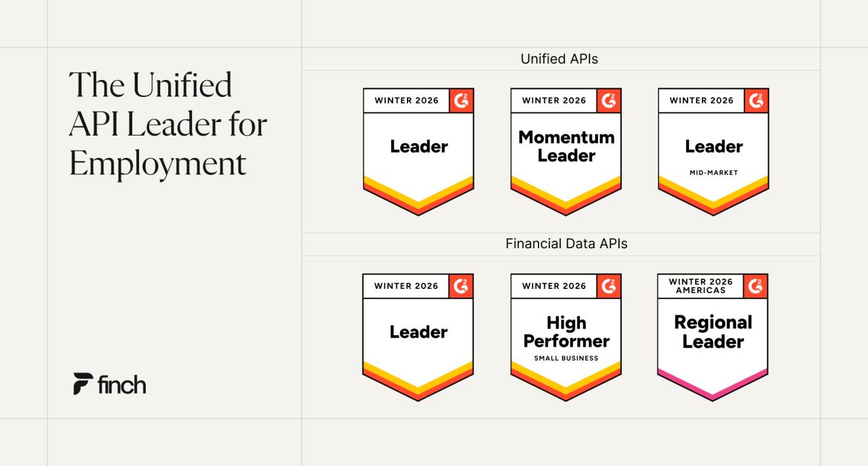Click G2 logo on Momentum Leader badge
868x466 pixels.
click(609, 100)
